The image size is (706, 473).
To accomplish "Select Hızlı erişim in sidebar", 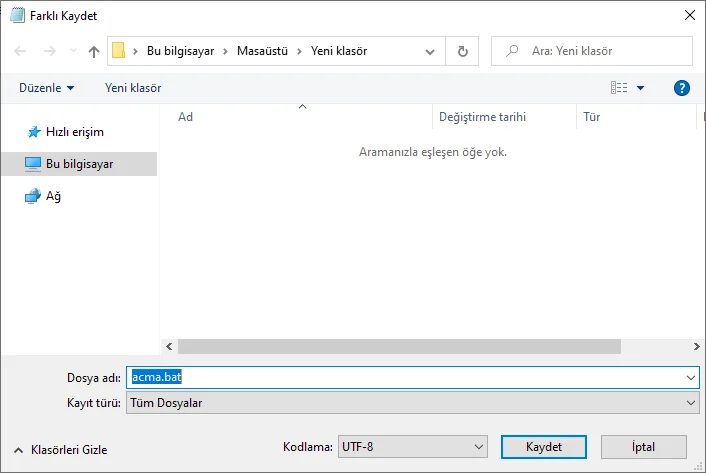I will click(x=74, y=131).
